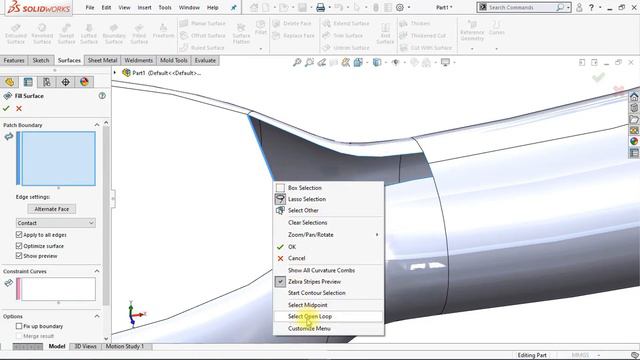Toggle Optimize surface checkbox
Screen dimensions: 640x360
pyautogui.click(x=19, y=246)
